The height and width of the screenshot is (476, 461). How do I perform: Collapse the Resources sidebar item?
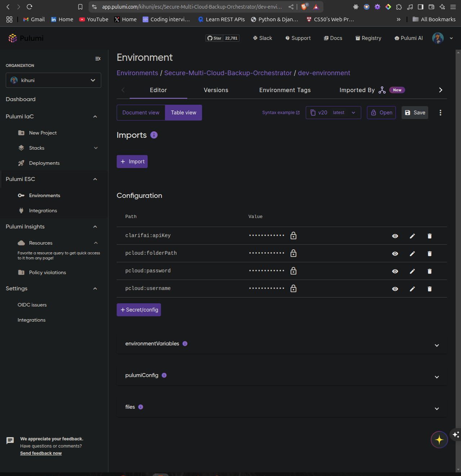click(x=96, y=243)
